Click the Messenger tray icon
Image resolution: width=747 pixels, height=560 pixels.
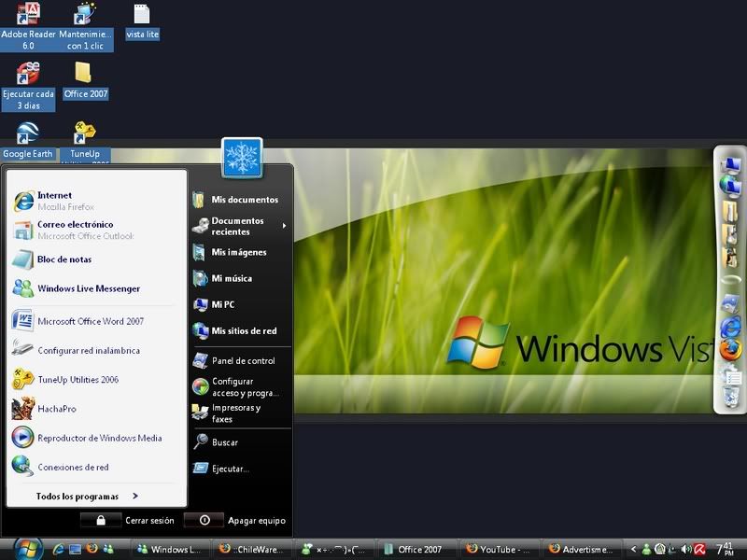click(646, 550)
